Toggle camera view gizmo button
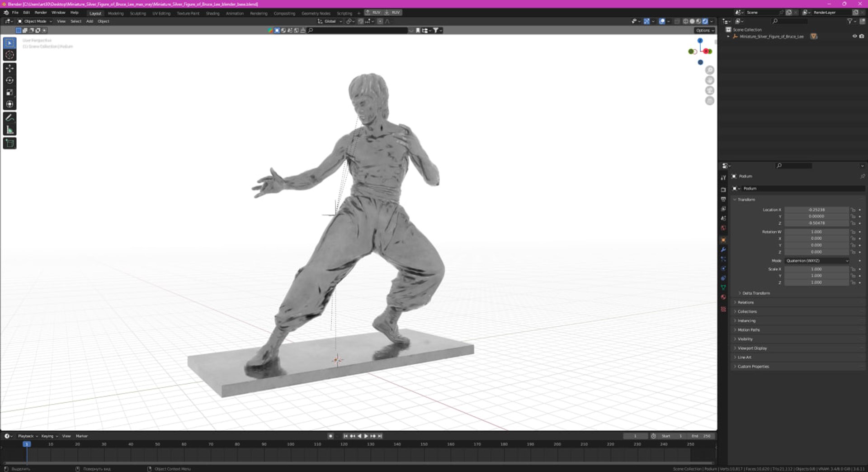Viewport: 868px width, 472px height. (x=710, y=91)
